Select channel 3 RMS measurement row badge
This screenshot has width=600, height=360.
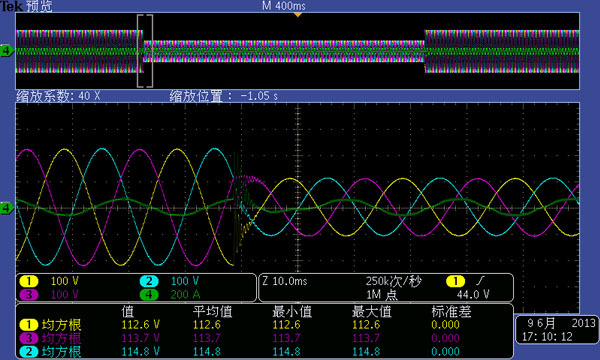coord(28,339)
